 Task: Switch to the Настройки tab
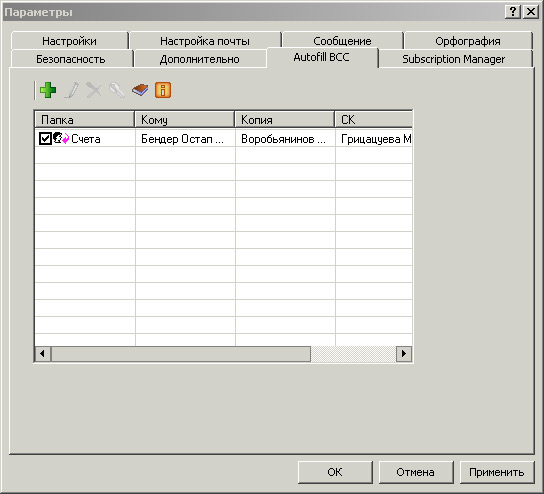pos(70,41)
